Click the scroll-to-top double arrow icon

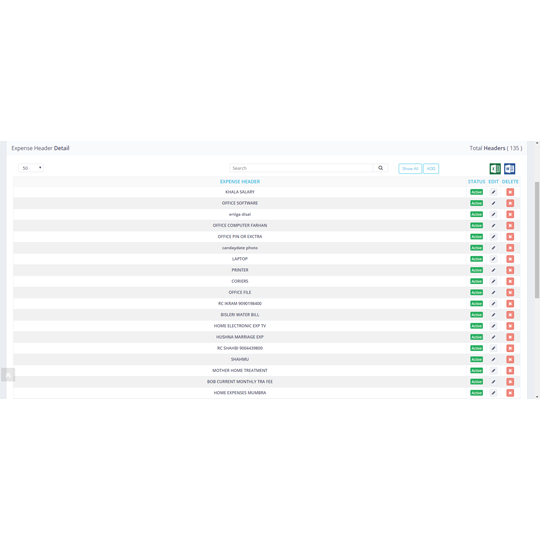pyautogui.click(x=8, y=375)
